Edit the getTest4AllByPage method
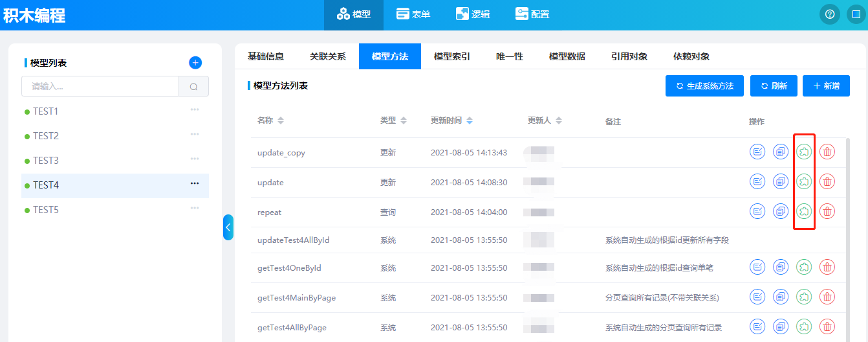Screen dimensions: 868x342 (x=757, y=326)
